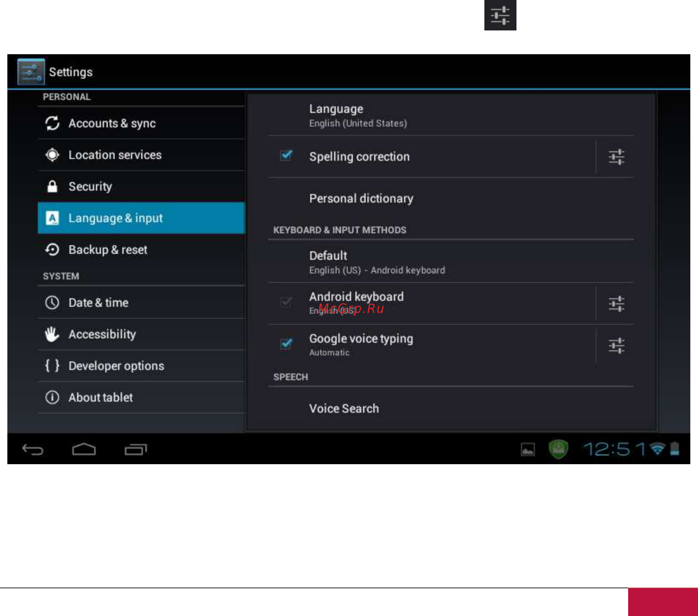Open Security settings

tap(141, 187)
